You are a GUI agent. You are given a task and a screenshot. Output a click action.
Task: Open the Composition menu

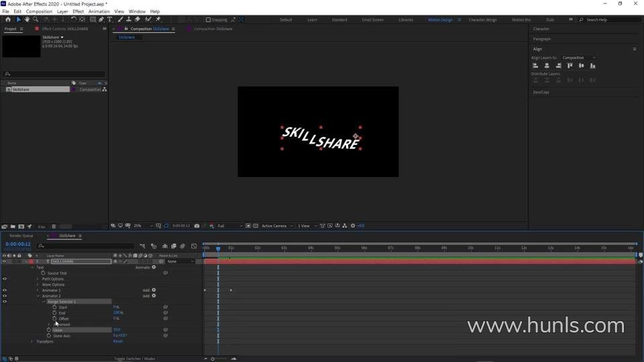pyautogui.click(x=39, y=11)
